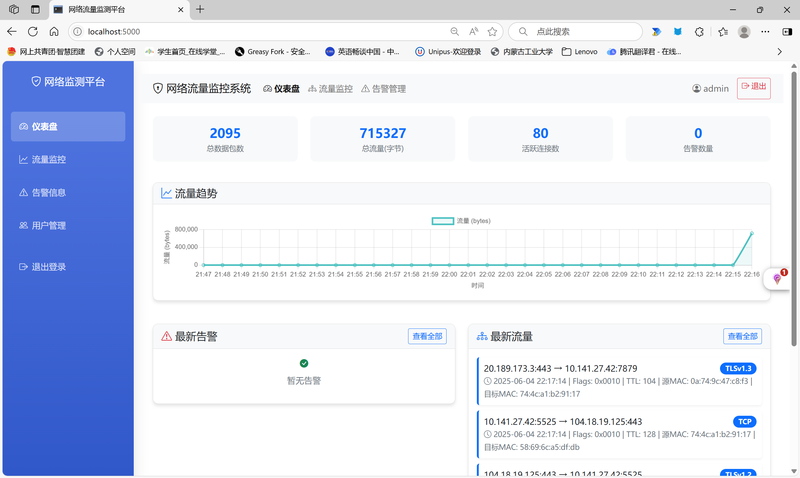This screenshot has height=478, width=800.
Task: Click the TLSv1.3 protocol badge
Action: coord(738,368)
